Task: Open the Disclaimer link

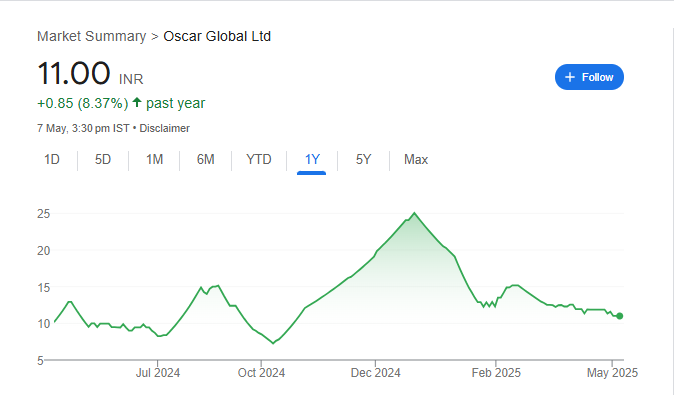Action: (164, 128)
